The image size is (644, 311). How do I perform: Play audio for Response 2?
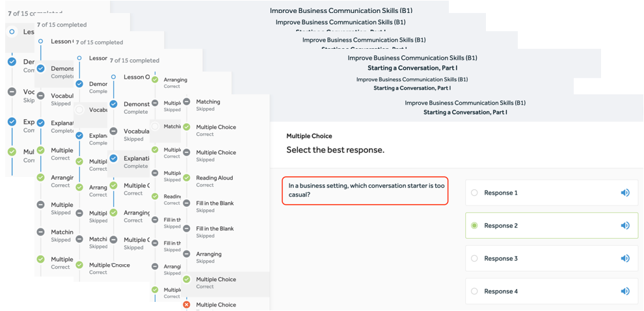[x=624, y=226]
